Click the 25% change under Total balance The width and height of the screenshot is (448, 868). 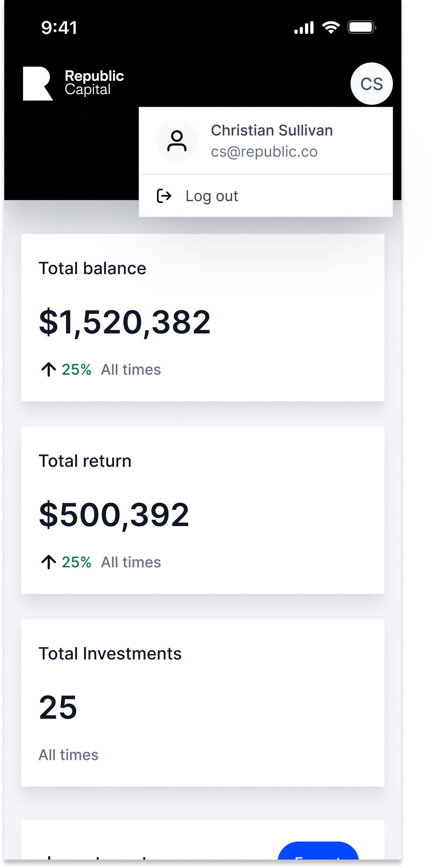pyautogui.click(x=76, y=369)
